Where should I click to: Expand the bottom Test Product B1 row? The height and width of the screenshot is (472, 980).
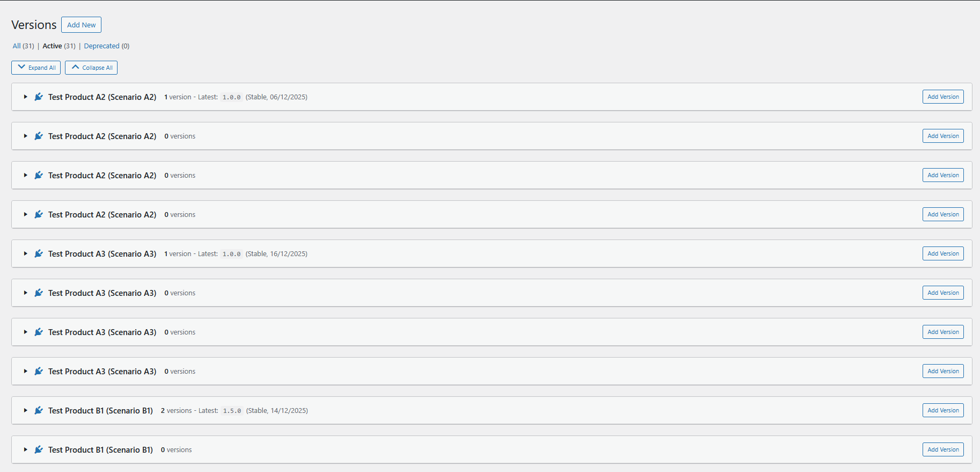tap(25, 449)
